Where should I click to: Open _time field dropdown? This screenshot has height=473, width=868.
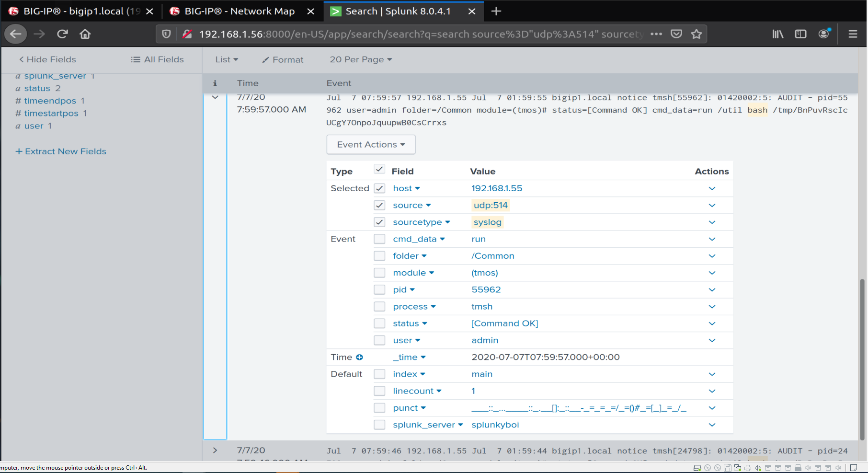tap(409, 357)
